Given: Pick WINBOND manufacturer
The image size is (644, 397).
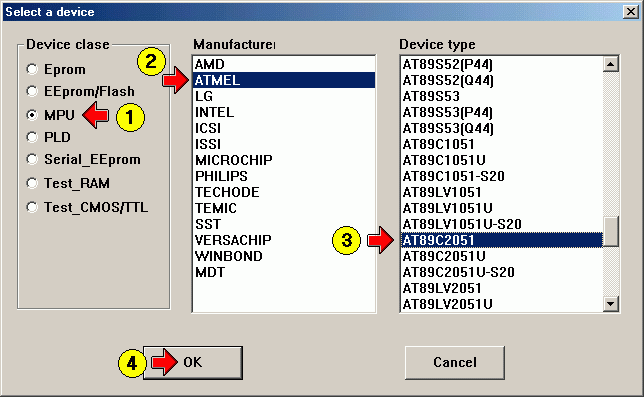Looking at the screenshot, I should click(283, 256).
